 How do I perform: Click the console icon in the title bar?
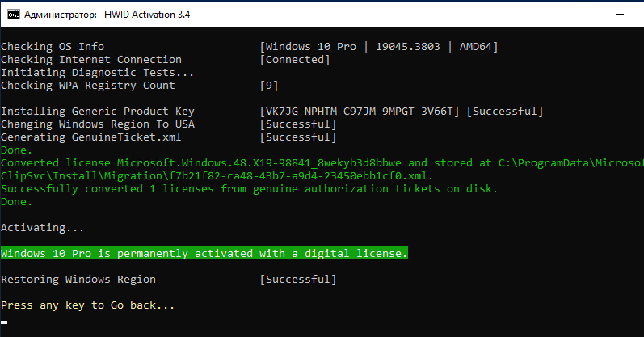14,14
